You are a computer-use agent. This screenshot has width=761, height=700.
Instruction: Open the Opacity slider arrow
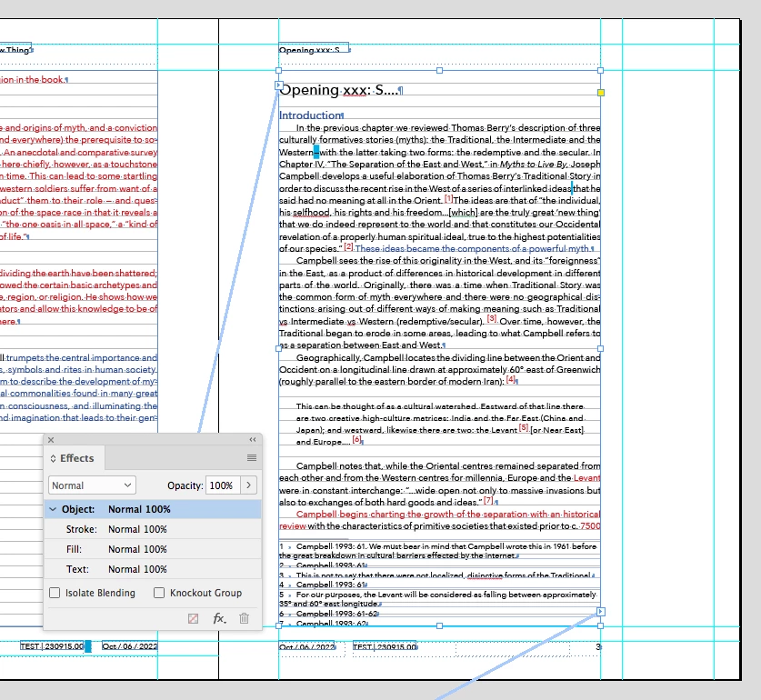[x=248, y=485]
